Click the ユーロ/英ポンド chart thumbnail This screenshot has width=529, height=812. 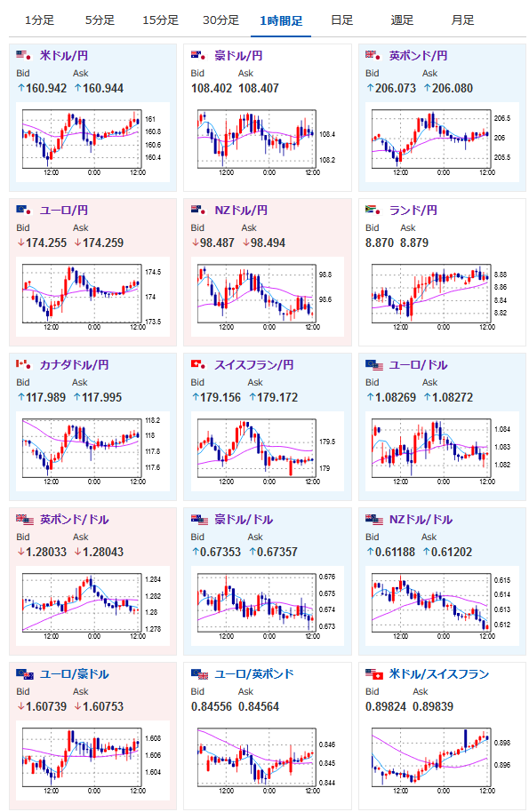[267, 760]
